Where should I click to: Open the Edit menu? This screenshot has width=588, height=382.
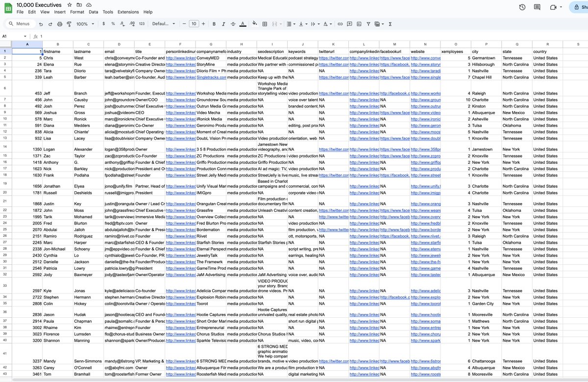pos(32,12)
